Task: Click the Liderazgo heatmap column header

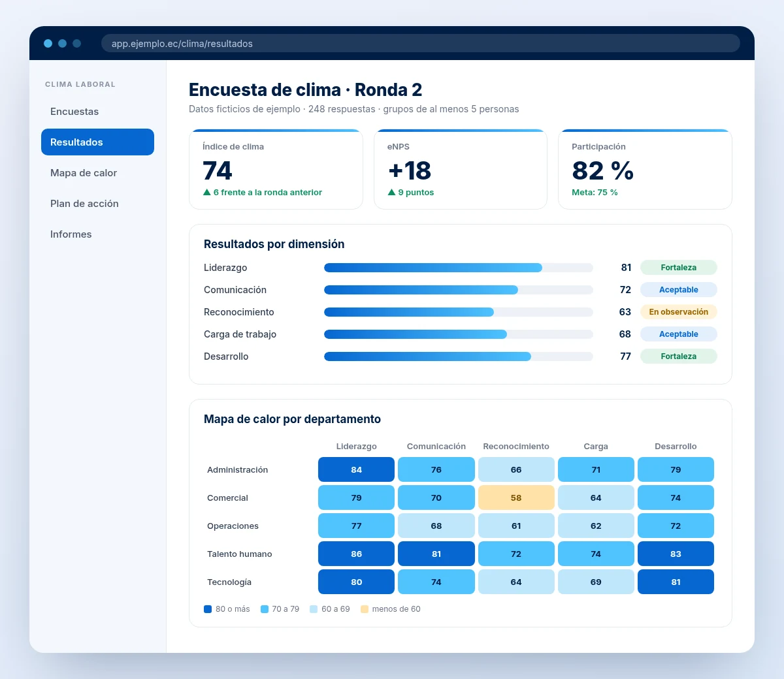Action: (x=357, y=447)
